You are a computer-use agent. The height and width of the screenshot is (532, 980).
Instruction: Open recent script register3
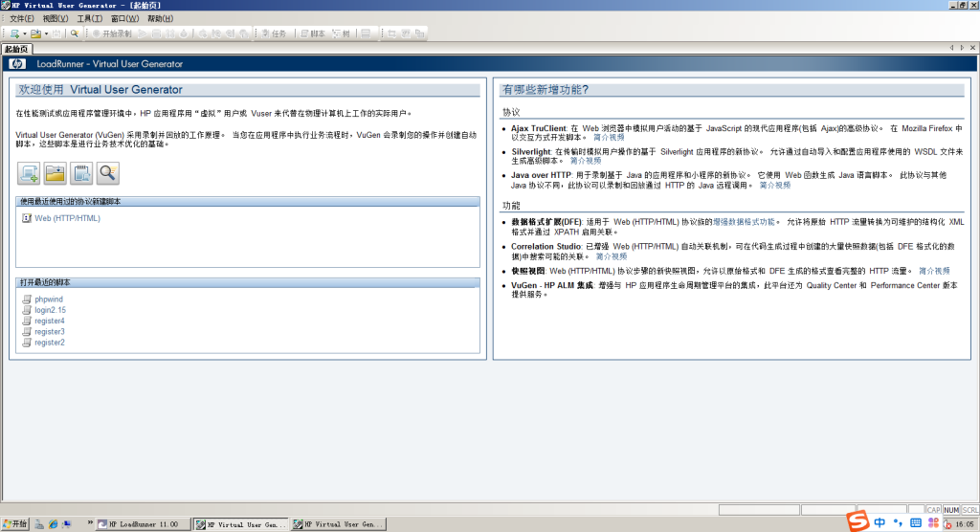pos(50,332)
